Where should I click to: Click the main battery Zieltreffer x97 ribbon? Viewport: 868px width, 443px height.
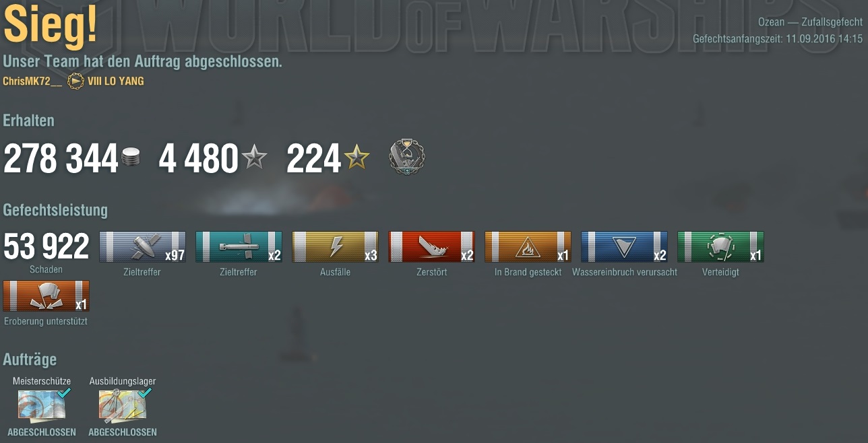coord(142,246)
